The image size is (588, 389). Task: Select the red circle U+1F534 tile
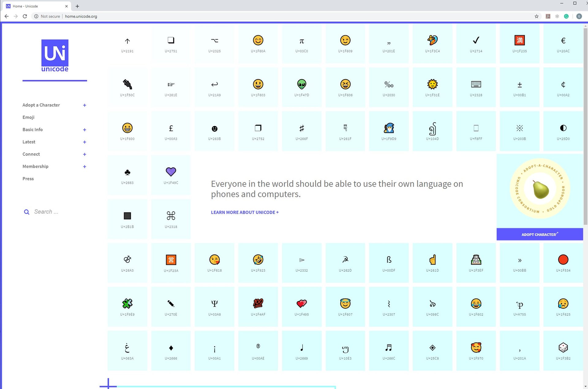(563, 263)
